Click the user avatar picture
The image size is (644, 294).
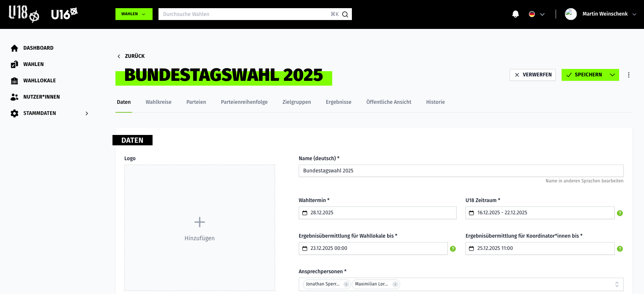click(571, 14)
